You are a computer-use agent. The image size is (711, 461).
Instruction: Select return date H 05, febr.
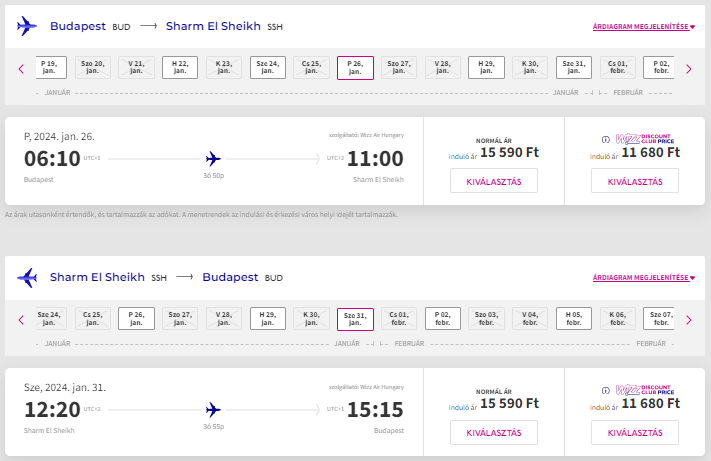(x=574, y=319)
